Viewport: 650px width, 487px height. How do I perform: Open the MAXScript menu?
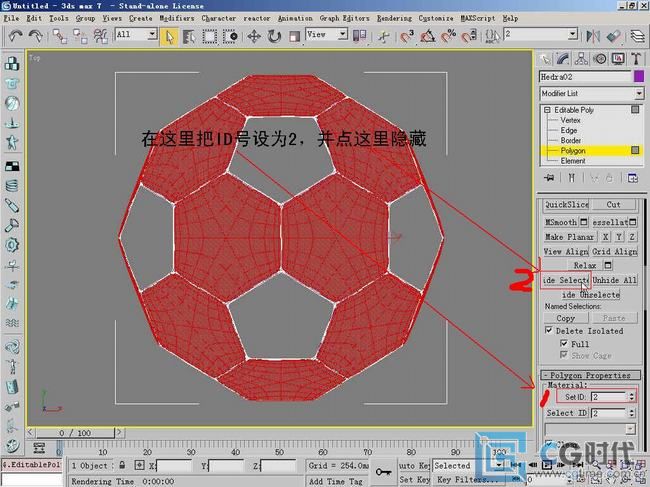pyautogui.click(x=478, y=18)
